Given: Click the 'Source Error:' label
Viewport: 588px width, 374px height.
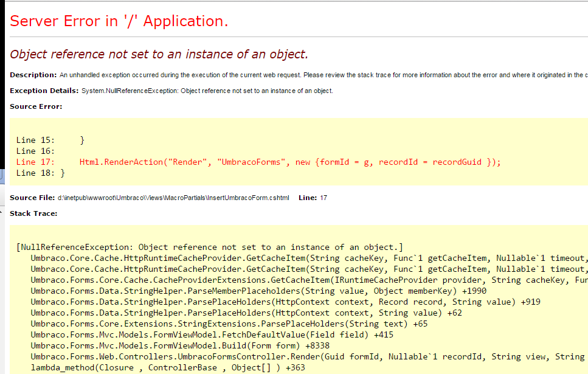Looking at the screenshot, I should [36, 106].
